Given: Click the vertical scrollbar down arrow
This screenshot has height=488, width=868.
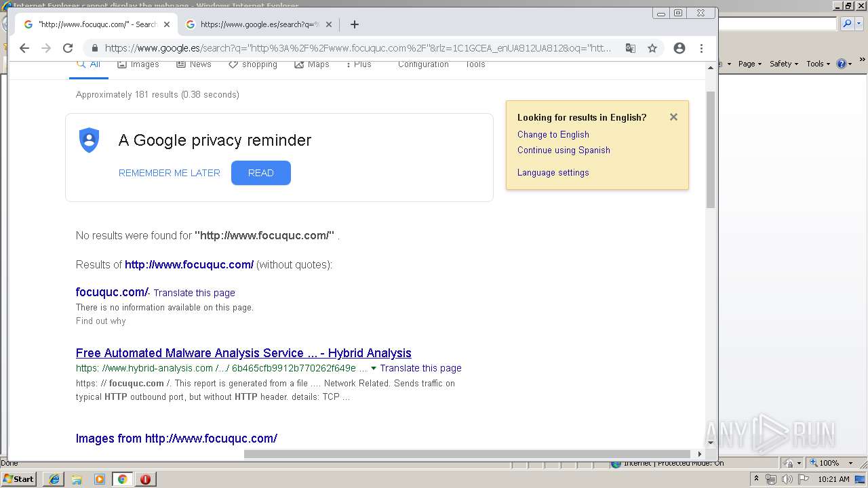Looking at the screenshot, I should point(711,443).
